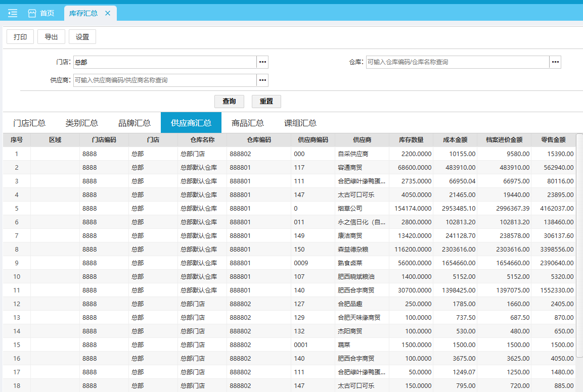Click the 打印 button

[20, 37]
